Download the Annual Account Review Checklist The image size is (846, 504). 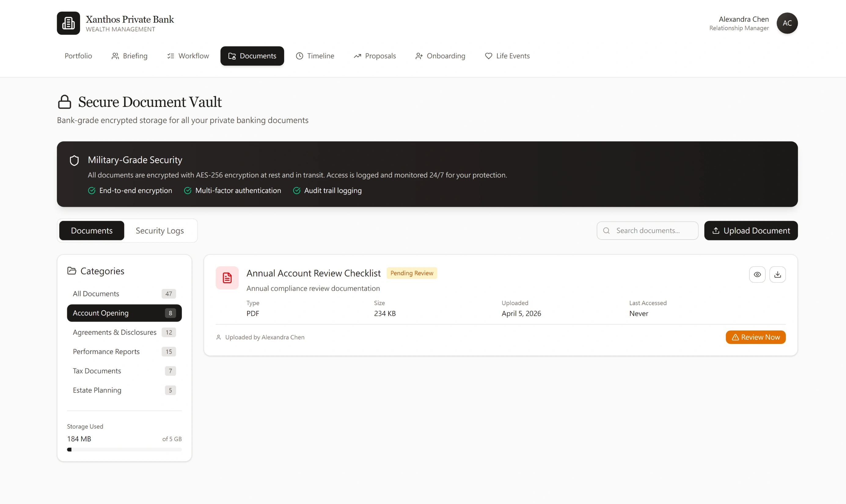(777, 274)
